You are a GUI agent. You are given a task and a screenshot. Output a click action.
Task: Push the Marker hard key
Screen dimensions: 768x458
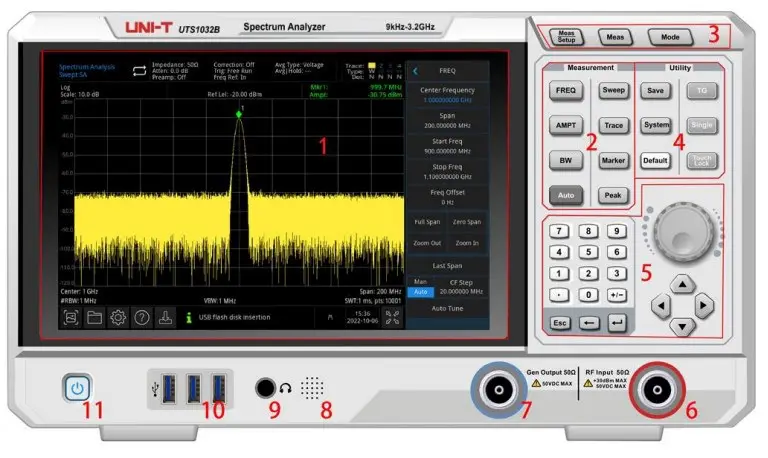tap(613, 161)
